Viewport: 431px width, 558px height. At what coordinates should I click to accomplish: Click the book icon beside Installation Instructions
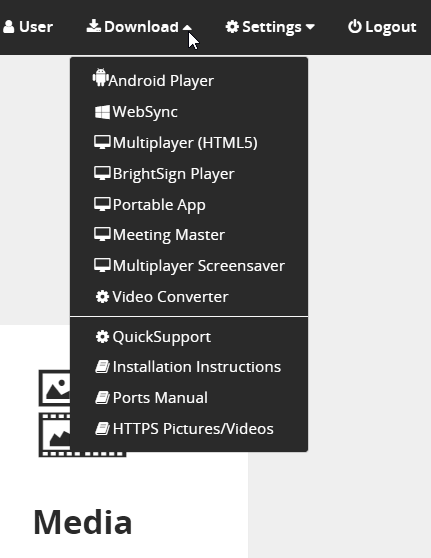click(x=103, y=367)
